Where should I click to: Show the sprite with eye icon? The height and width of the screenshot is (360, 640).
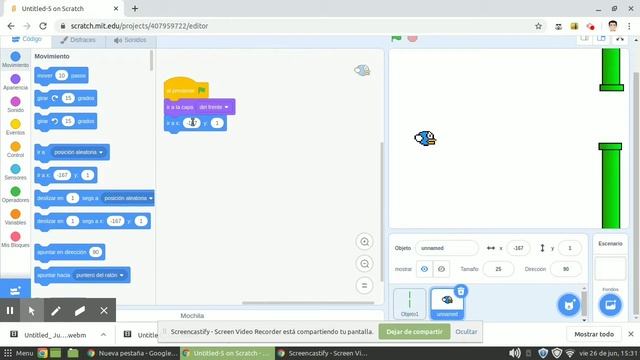coord(424,269)
